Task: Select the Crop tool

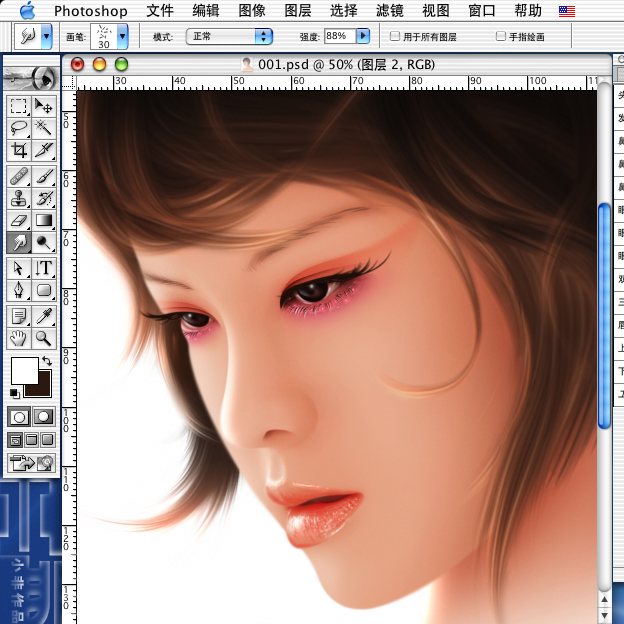Action: coord(19,150)
